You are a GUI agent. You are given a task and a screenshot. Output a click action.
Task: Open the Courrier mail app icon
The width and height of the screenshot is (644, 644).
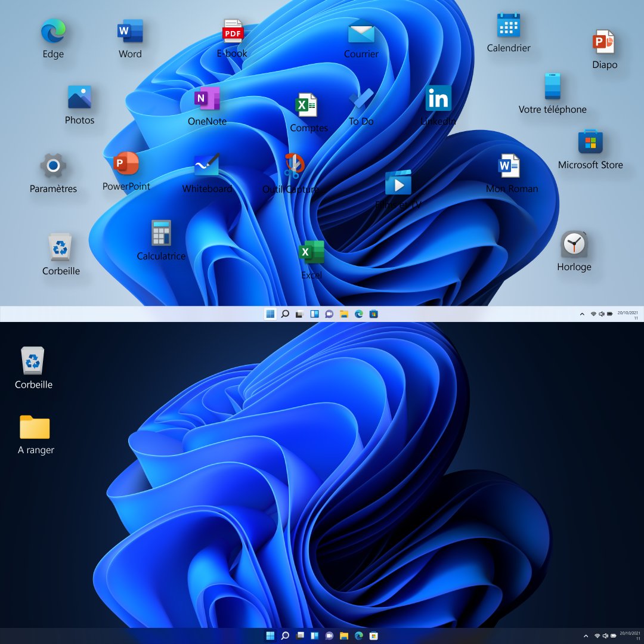point(361,32)
